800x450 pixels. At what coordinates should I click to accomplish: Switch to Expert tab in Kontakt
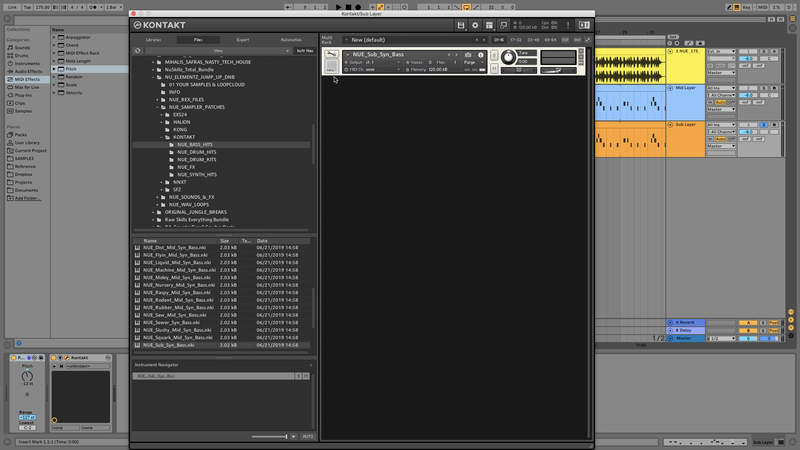[x=243, y=40]
